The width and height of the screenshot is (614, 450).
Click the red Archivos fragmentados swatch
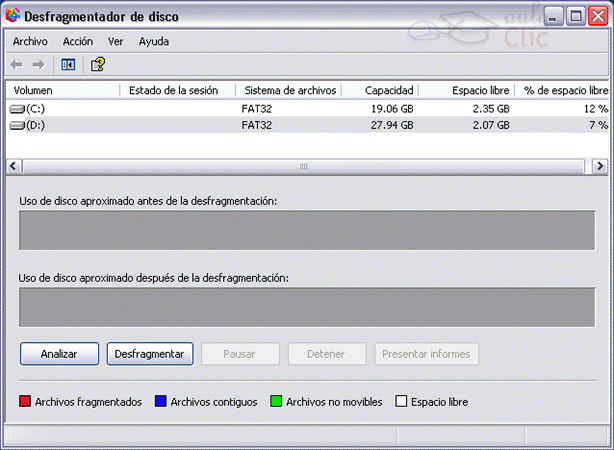coord(25,401)
